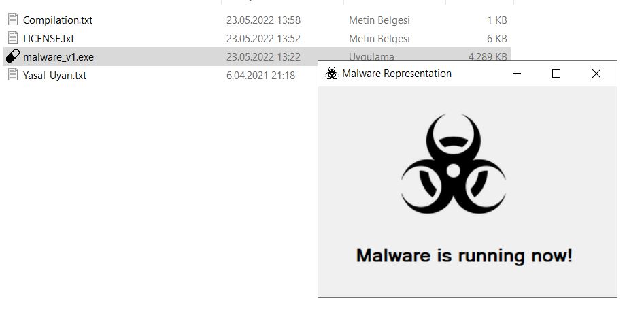This screenshot has height=326, width=644.
Task: Click the Malware Representation window title
Action: point(396,74)
